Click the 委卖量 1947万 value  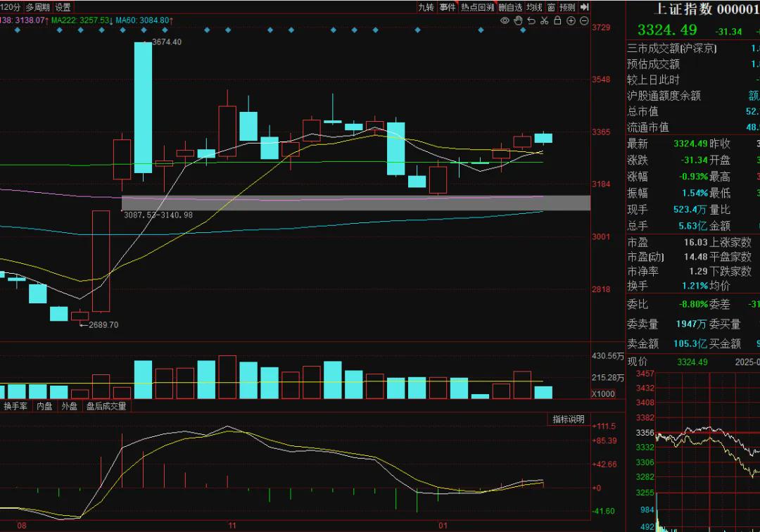[691, 324]
